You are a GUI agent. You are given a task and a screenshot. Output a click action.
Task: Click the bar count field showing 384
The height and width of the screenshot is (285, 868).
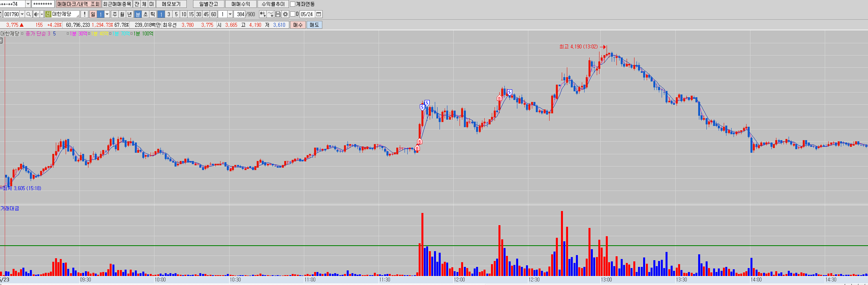[x=240, y=14]
